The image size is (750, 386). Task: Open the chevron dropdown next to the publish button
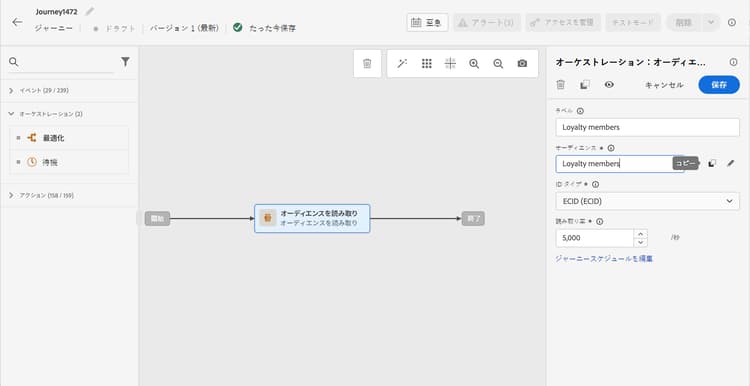click(711, 22)
